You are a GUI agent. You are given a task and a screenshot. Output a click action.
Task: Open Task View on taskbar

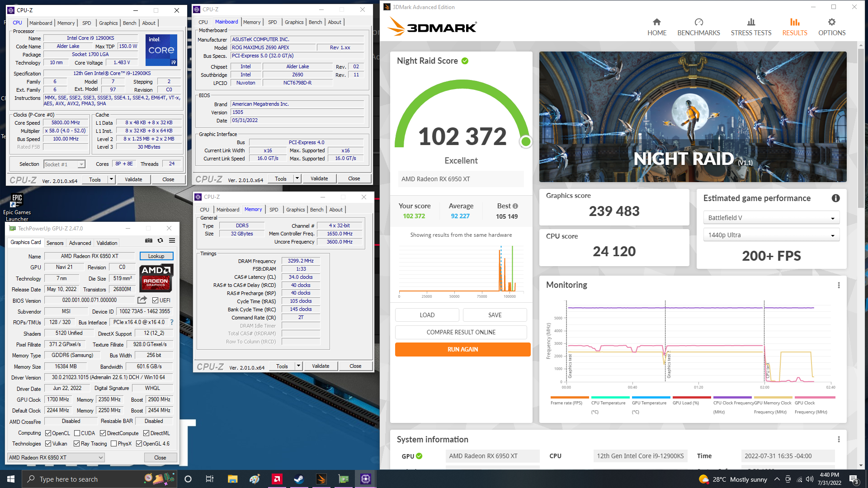(209, 479)
